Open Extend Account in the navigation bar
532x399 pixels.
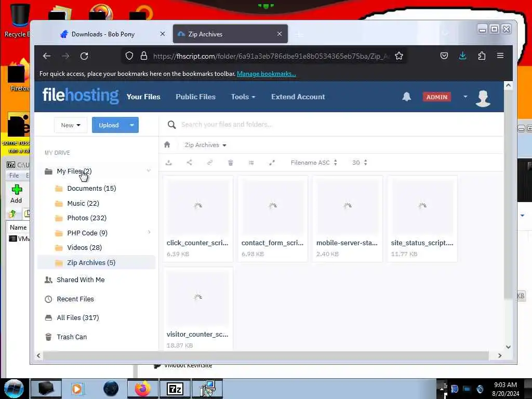click(298, 97)
